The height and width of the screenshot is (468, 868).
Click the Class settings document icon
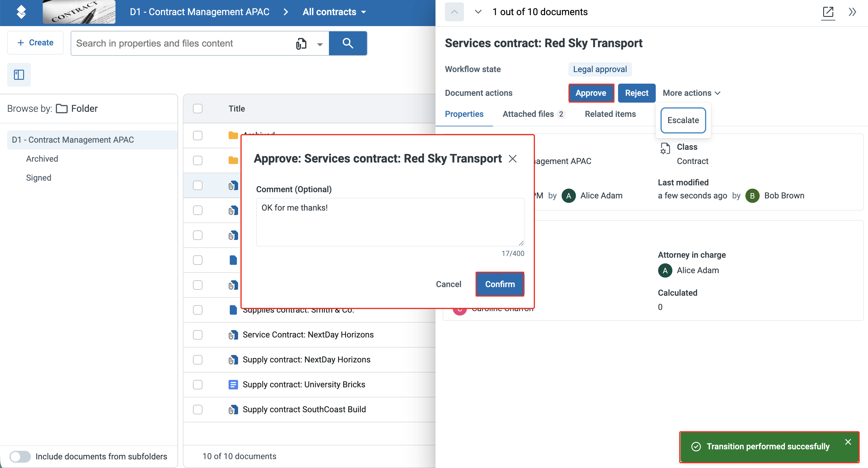[665, 148]
